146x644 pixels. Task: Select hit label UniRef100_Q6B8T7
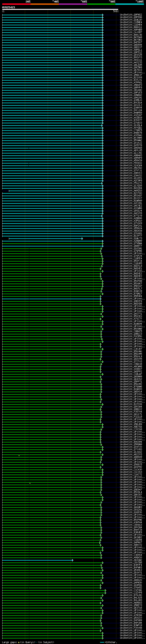point(131,246)
